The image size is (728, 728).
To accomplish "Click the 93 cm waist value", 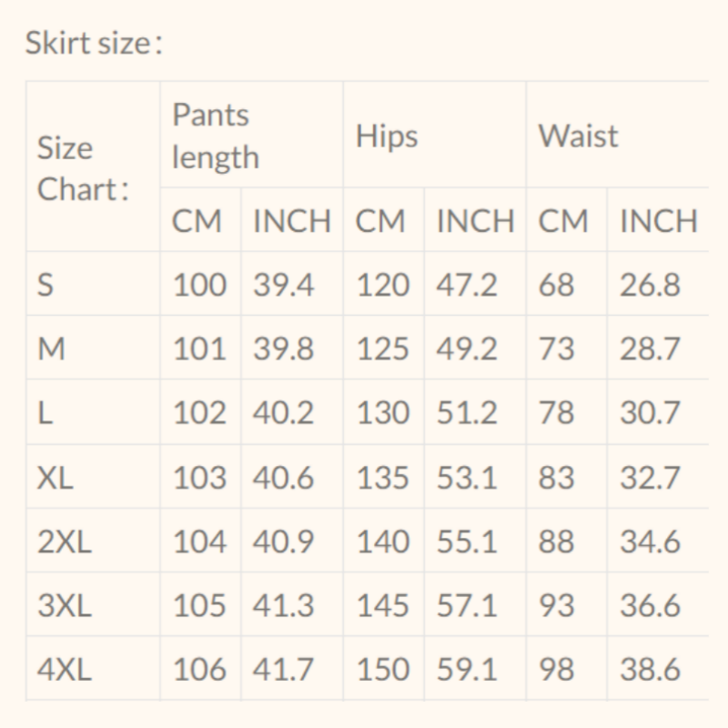I will pos(556,606).
